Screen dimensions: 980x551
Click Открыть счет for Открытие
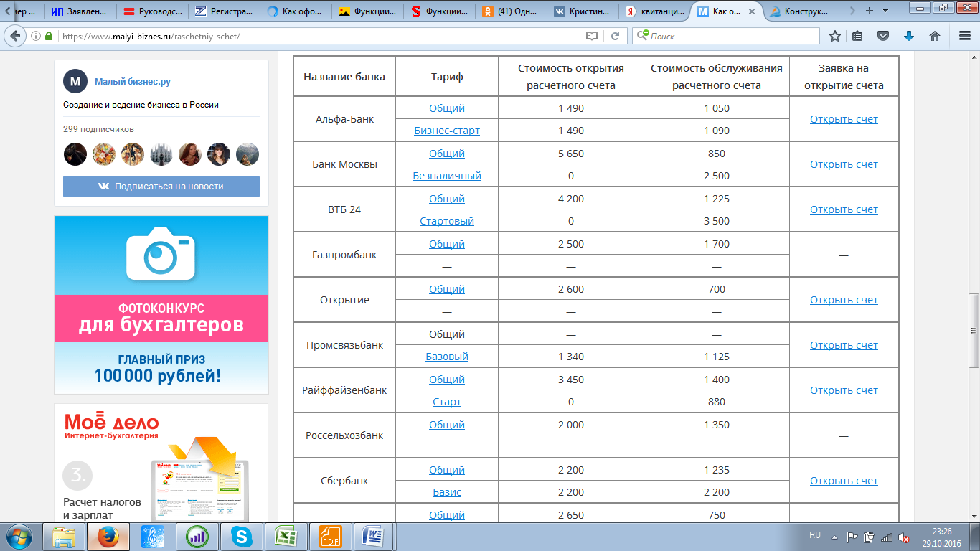point(844,300)
